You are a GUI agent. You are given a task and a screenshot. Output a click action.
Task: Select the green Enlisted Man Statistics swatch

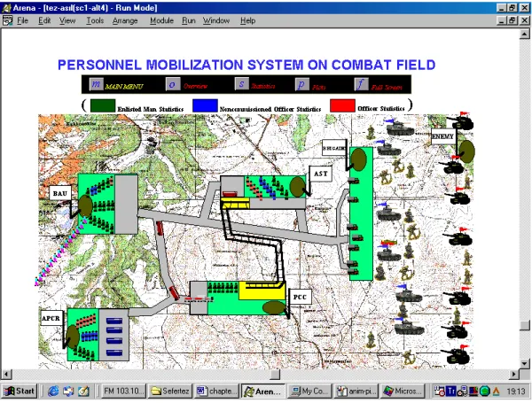tap(103, 105)
